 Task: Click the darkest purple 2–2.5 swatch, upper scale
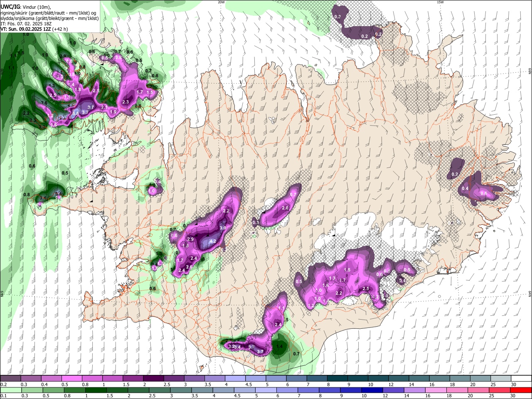coord(153,378)
